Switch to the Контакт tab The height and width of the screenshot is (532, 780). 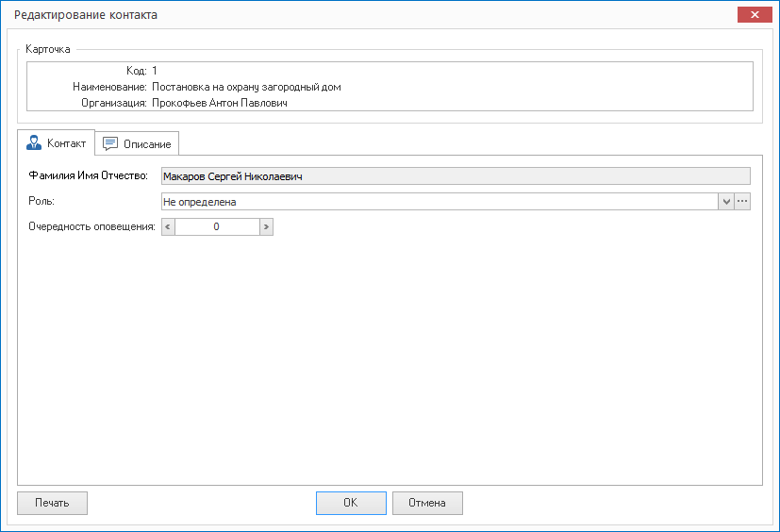point(57,143)
